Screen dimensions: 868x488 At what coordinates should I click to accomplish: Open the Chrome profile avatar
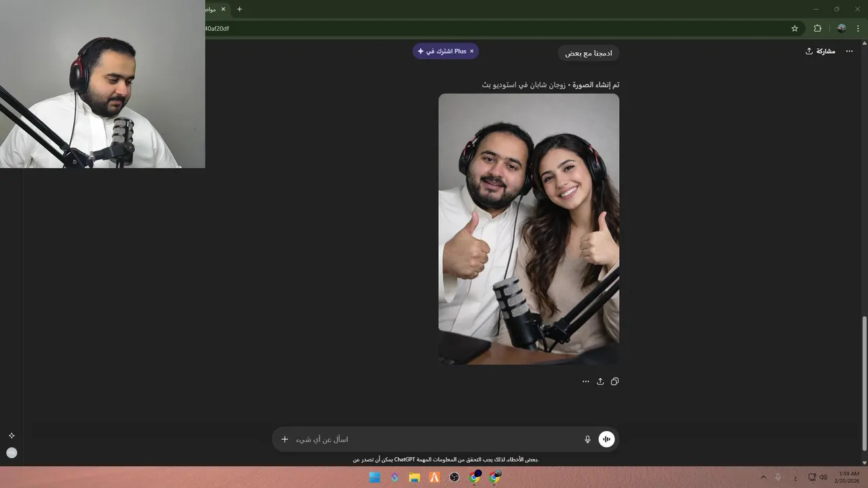pos(842,28)
